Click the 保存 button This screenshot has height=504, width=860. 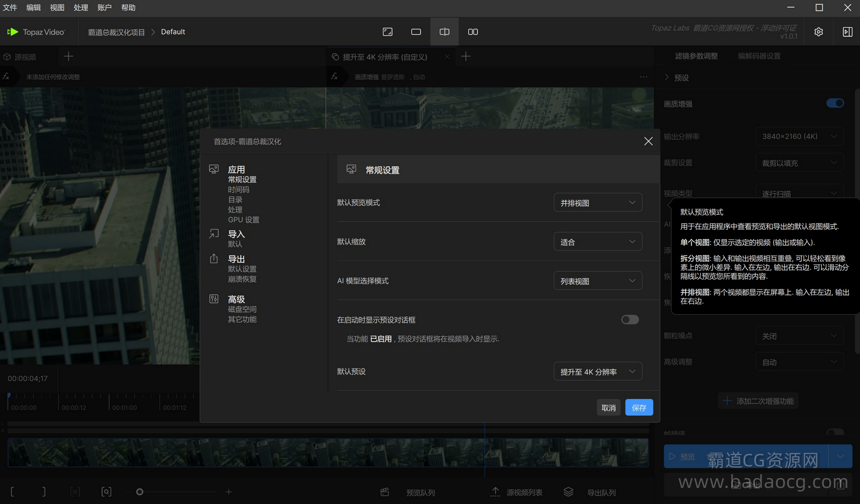tap(639, 407)
